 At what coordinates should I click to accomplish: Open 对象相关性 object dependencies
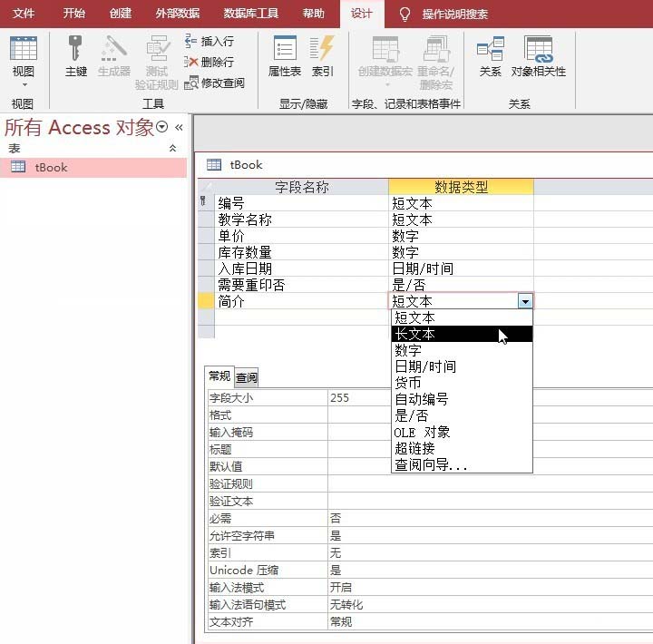[x=539, y=48]
